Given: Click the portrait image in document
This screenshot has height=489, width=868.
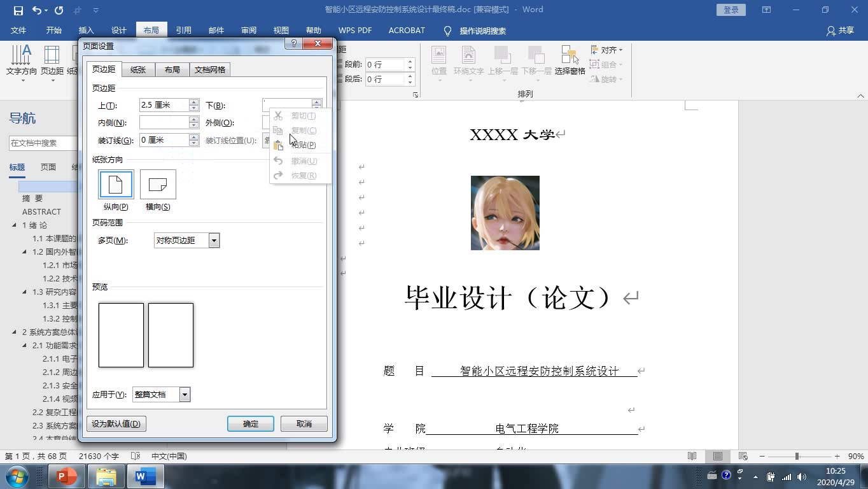Looking at the screenshot, I should [505, 213].
